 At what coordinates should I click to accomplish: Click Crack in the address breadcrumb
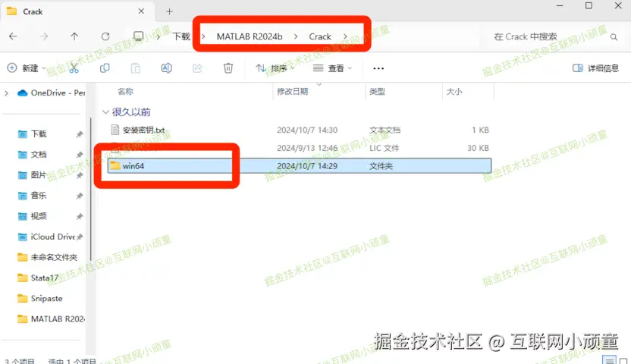(x=320, y=36)
